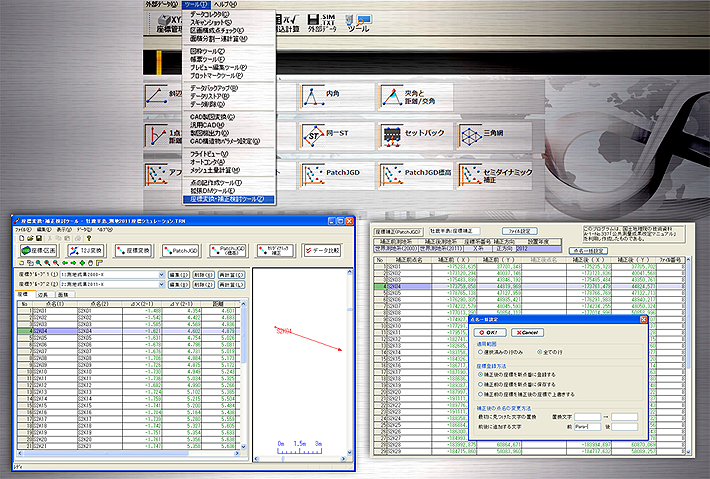
Task: Open the セットバック tool icon
Action: point(392,134)
